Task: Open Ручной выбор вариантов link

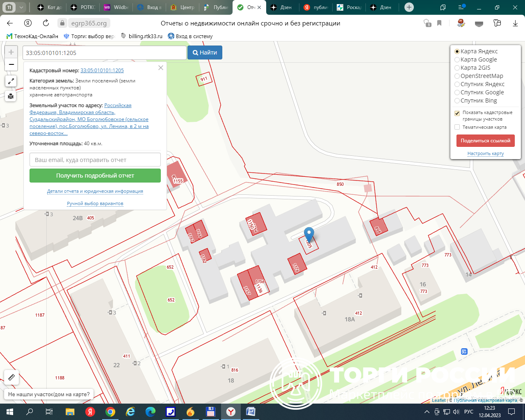Action: click(x=95, y=203)
